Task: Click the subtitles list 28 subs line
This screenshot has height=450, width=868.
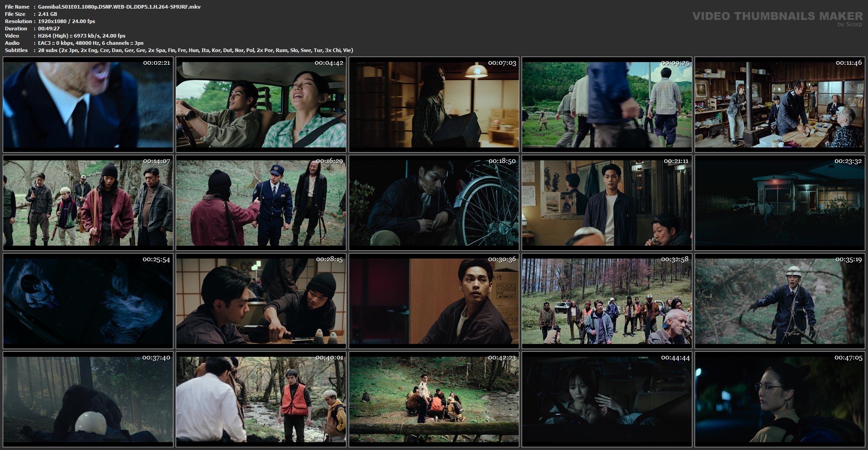Action: (196, 50)
